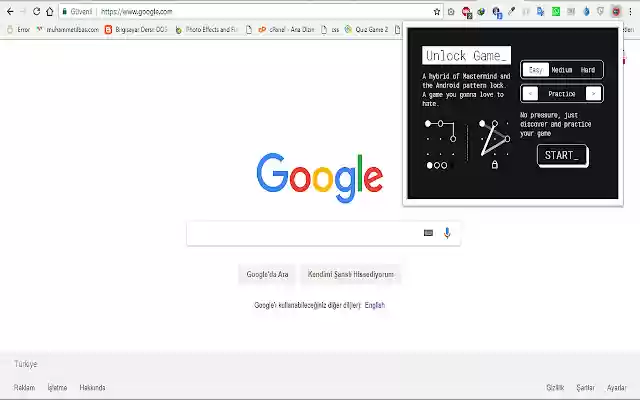Click the pattern lock example with padlock
This screenshot has height=400, width=640.
coord(494,144)
